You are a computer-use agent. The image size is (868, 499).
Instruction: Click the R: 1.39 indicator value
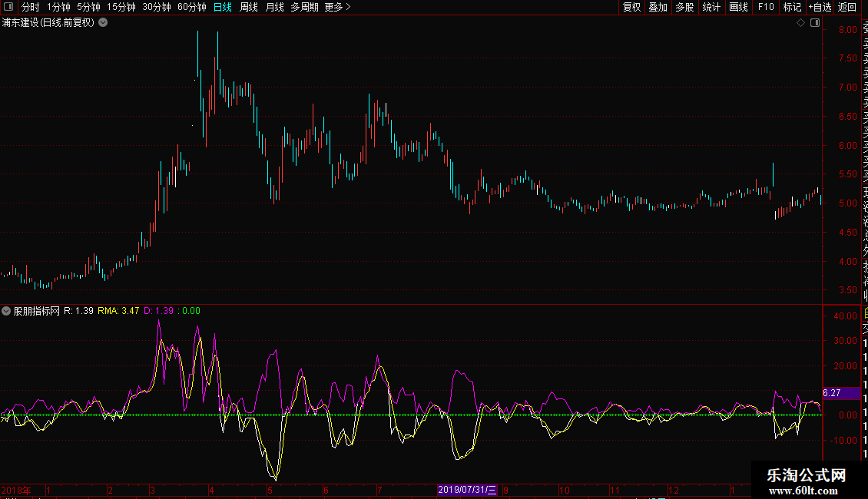click(x=78, y=311)
